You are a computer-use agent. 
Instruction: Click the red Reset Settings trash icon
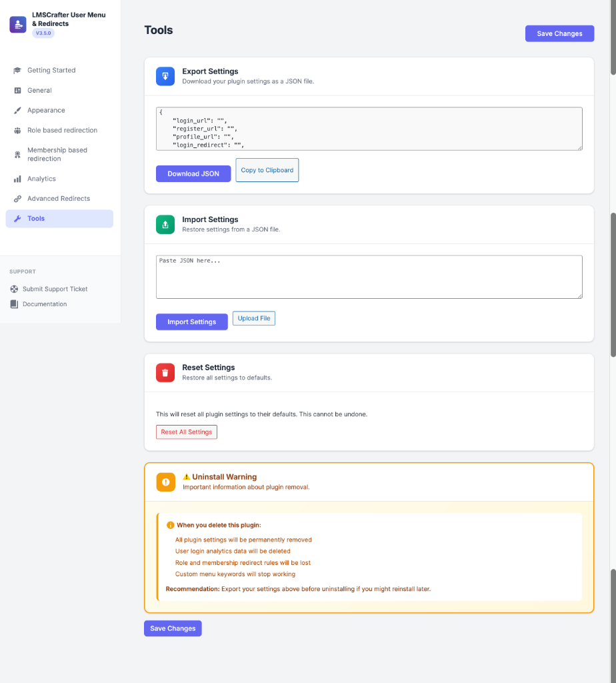pos(165,372)
